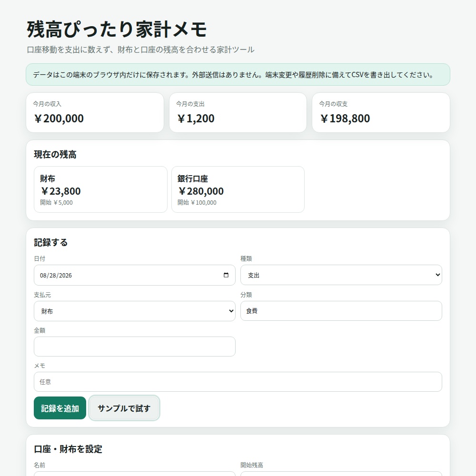Viewport: 476px width, 476px height.
Task: Click the 今月の支出 value ￥1,200
Action: (196, 119)
